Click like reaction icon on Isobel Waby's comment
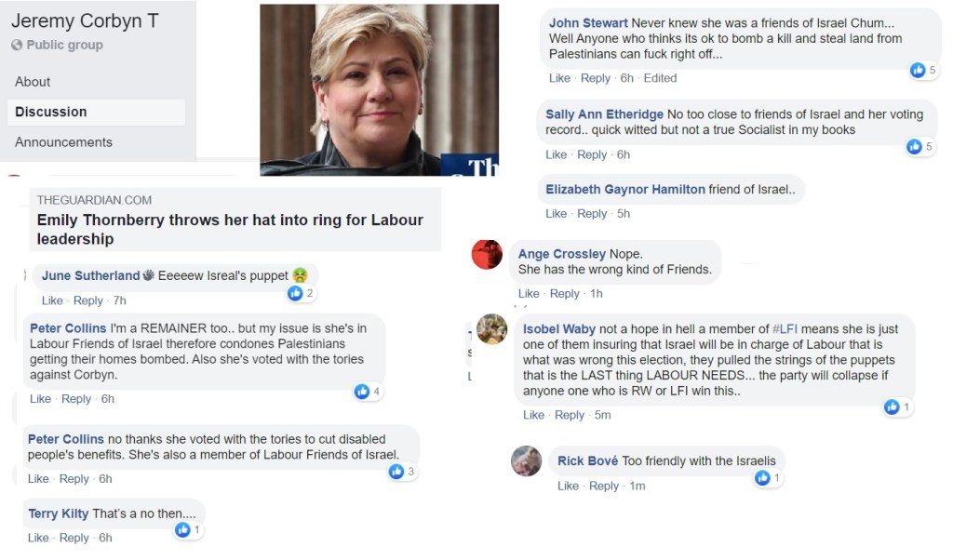 (x=892, y=407)
